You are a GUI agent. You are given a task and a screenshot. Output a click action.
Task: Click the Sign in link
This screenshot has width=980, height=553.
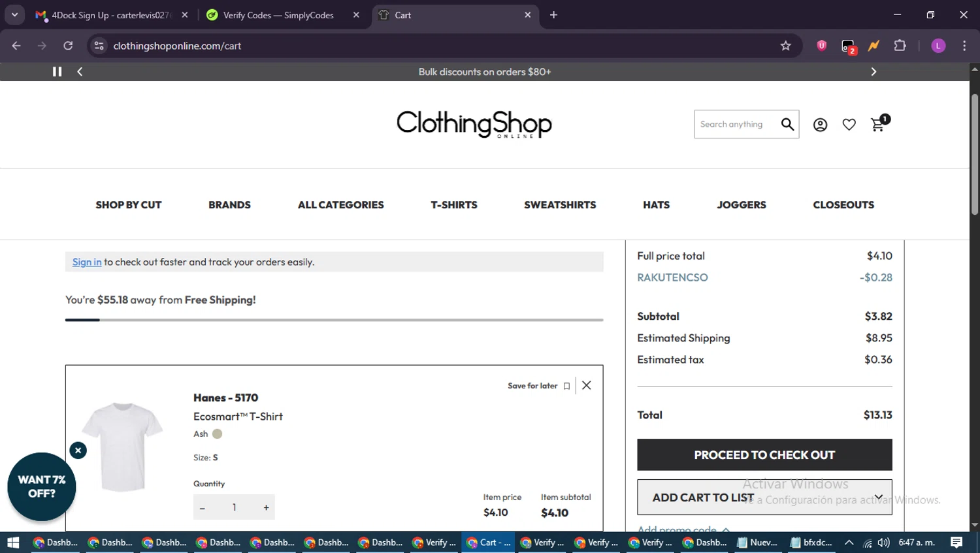[87, 262]
